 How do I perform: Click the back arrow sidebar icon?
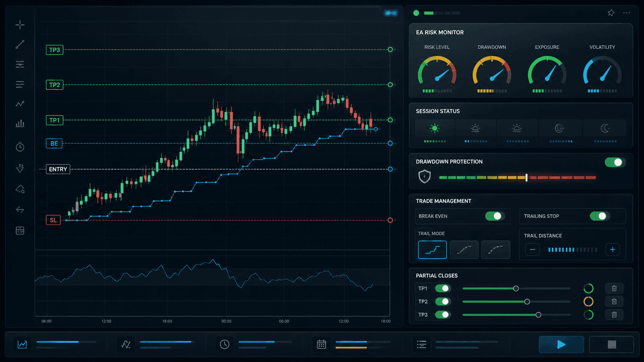[20, 210]
